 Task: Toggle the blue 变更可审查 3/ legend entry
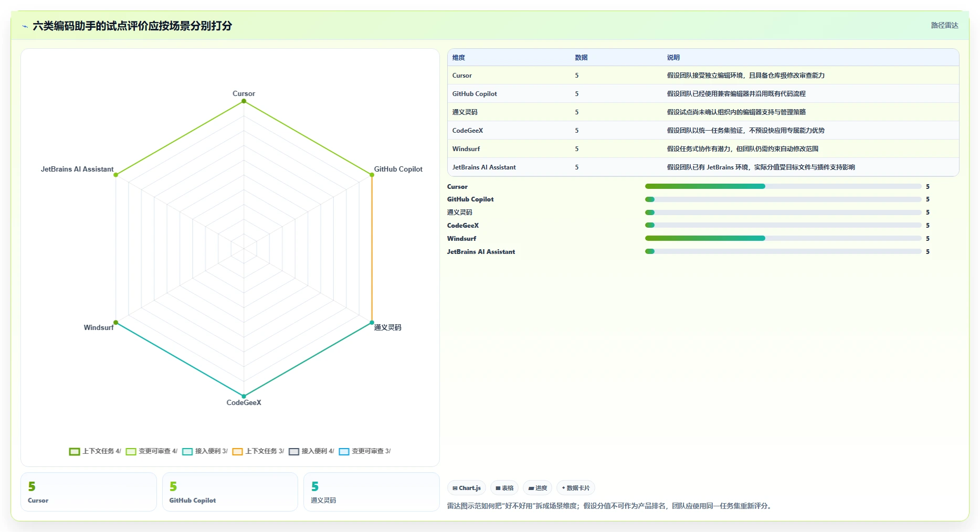point(365,451)
